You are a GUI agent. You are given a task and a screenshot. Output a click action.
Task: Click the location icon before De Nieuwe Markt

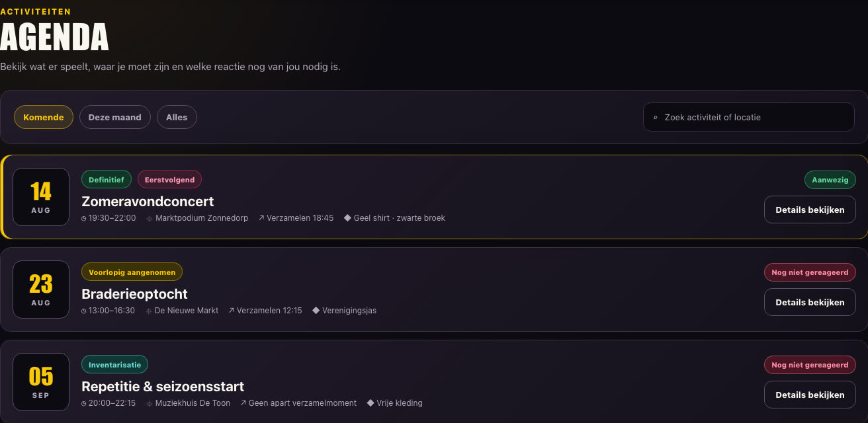149,311
